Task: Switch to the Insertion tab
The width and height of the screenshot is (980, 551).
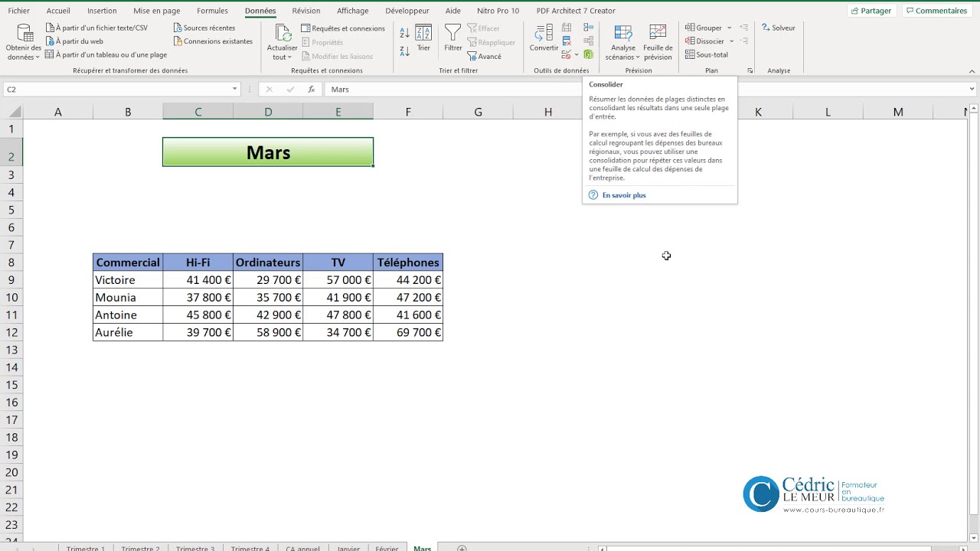Action: pos(102,11)
